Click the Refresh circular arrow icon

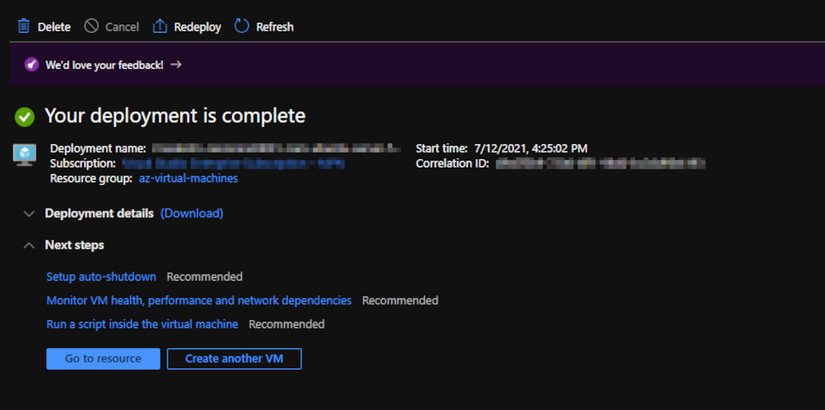click(242, 26)
